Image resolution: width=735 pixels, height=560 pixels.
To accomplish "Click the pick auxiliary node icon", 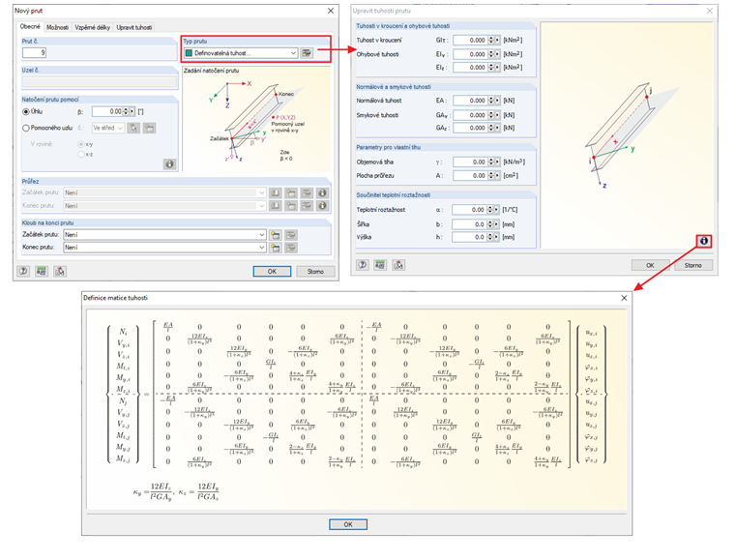I will point(133,128).
